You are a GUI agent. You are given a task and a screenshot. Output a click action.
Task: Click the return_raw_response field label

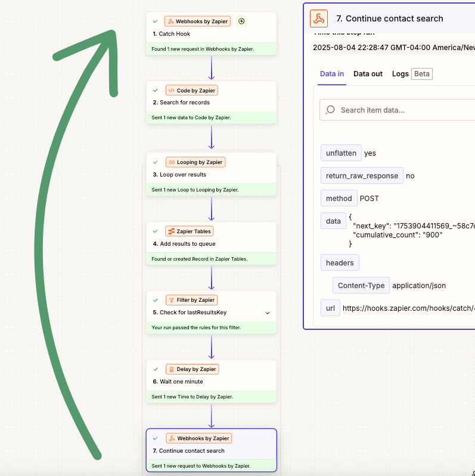[362, 176]
